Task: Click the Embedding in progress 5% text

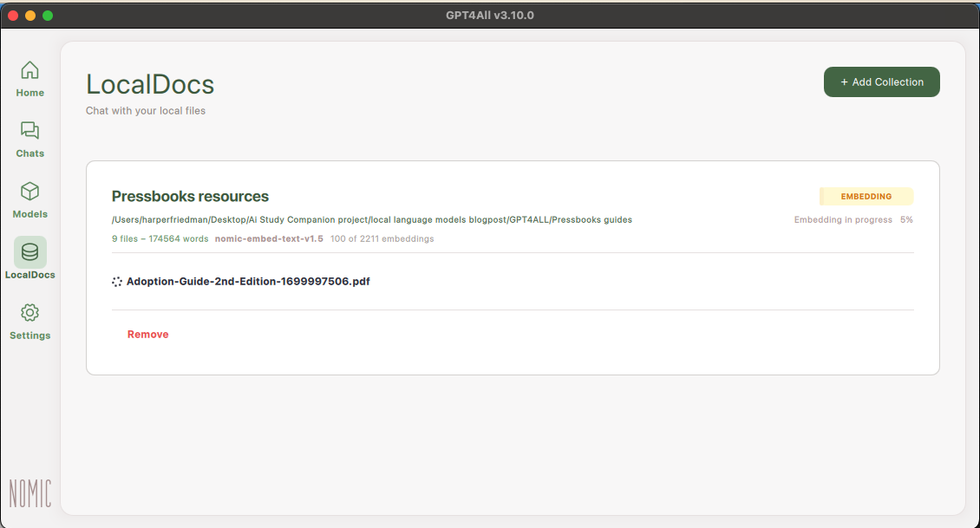Action: (853, 220)
